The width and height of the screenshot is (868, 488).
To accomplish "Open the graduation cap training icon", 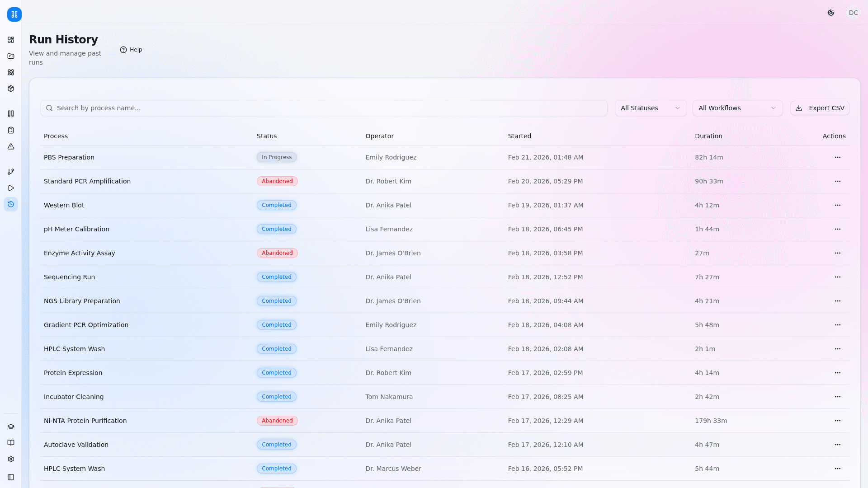I will 11,427.
